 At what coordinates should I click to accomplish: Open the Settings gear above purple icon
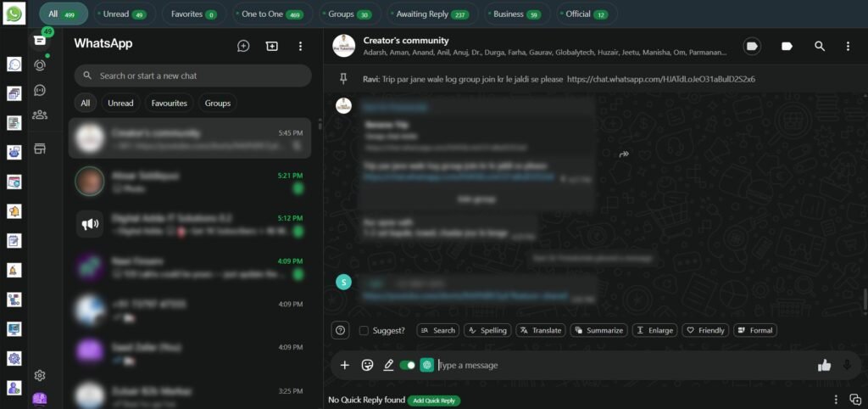click(39, 375)
